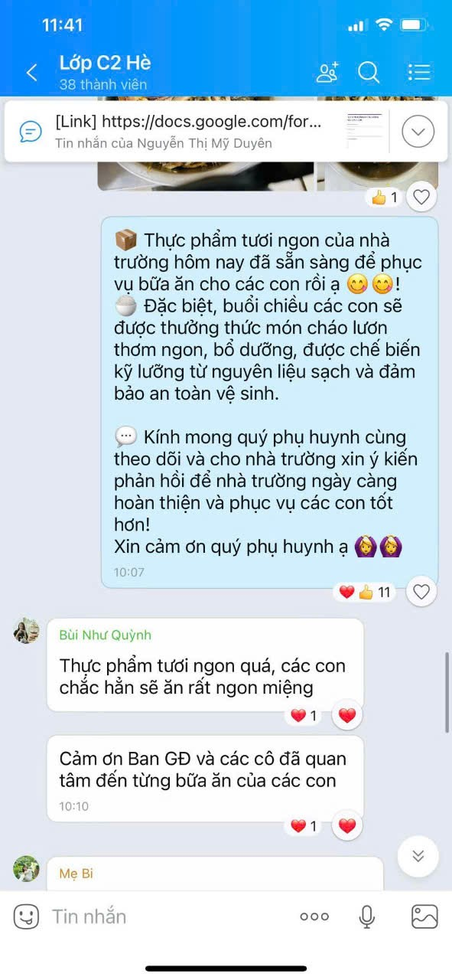Open the chat options list icon
452x980 pixels.
[419, 72]
